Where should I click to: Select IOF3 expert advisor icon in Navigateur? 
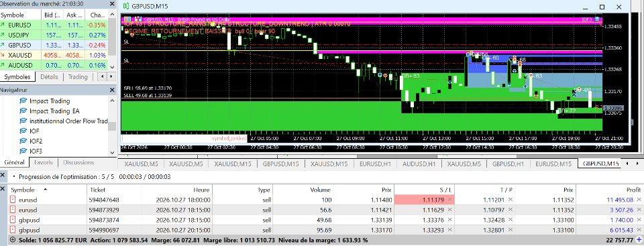coord(23,151)
